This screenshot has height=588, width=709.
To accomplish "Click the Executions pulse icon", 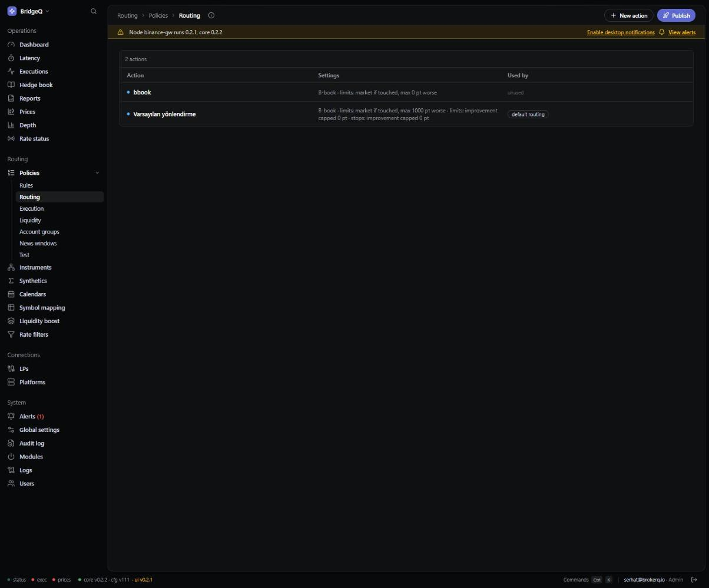I will click(x=11, y=71).
